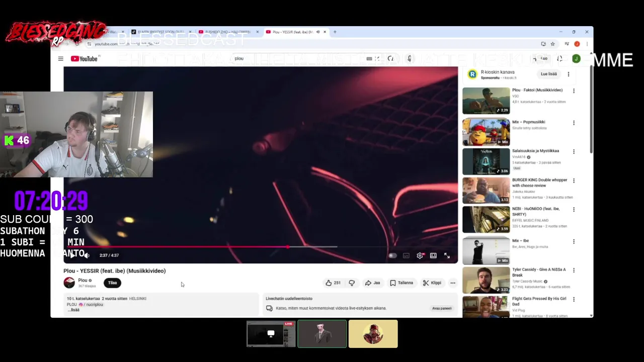The image size is (644, 362).
Task: Open options for 'Mix – Popmusiikki'
Action: click(x=574, y=123)
